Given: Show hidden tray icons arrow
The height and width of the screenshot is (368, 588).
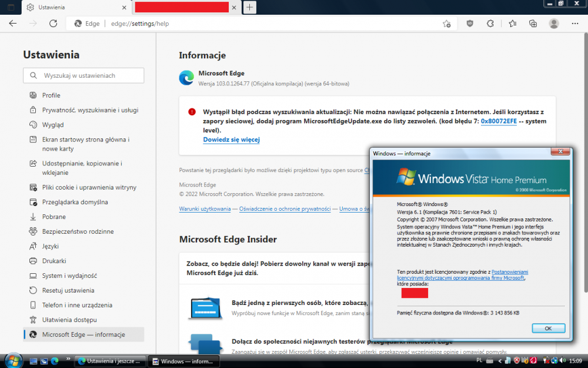Looking at the screenshot, I should 499,361.
